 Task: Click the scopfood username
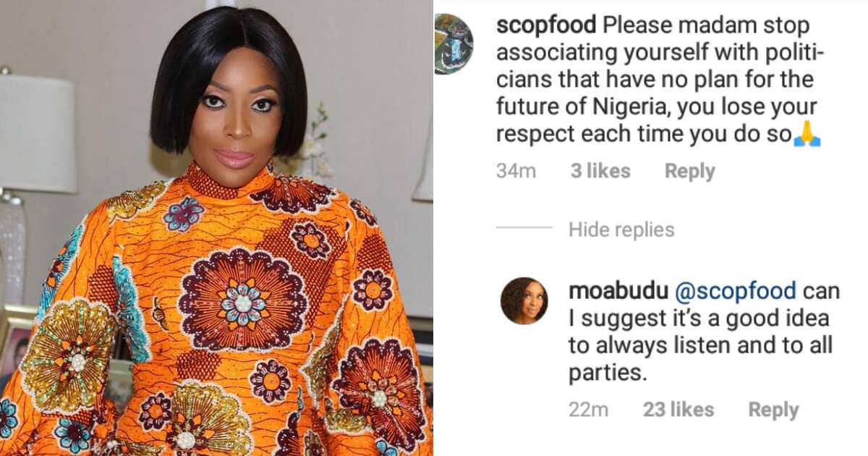pyautogui.click(x=546, y=25)
